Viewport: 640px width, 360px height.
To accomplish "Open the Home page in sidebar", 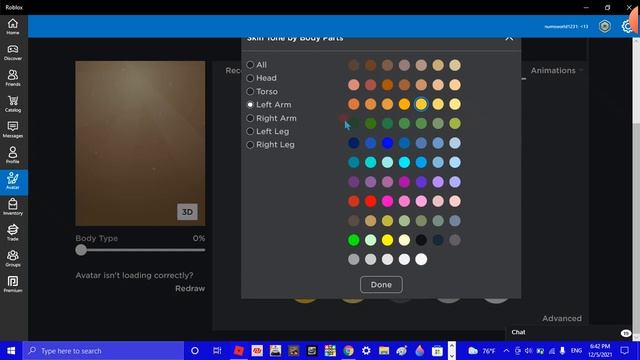I will tap(13, 27).
